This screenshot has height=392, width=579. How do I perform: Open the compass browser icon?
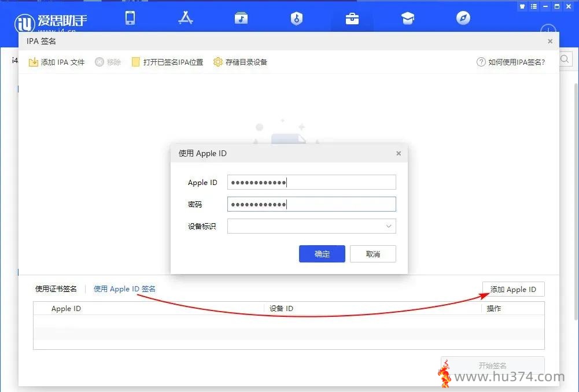click(x=463, y=18)
